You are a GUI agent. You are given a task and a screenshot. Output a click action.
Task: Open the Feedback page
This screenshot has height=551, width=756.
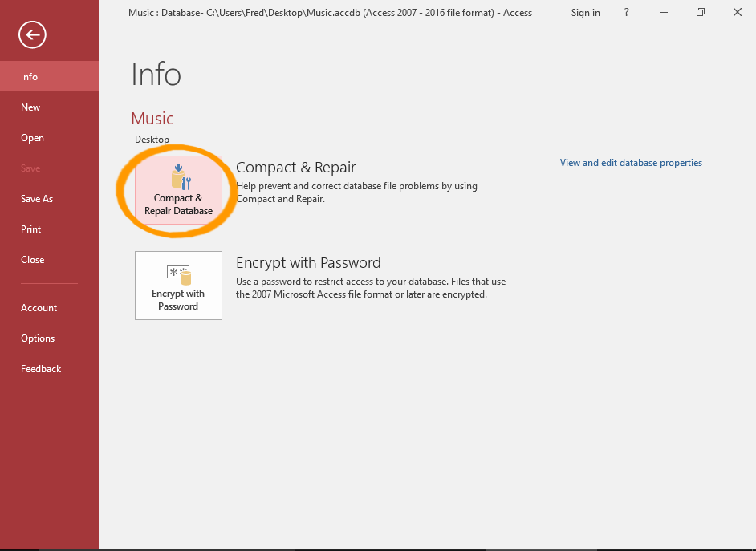pyautogui.click(x=41, y=369)
